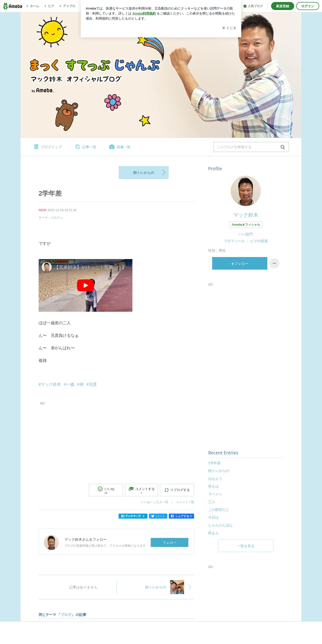Click the author avatar in follow box

pos(51,542)
